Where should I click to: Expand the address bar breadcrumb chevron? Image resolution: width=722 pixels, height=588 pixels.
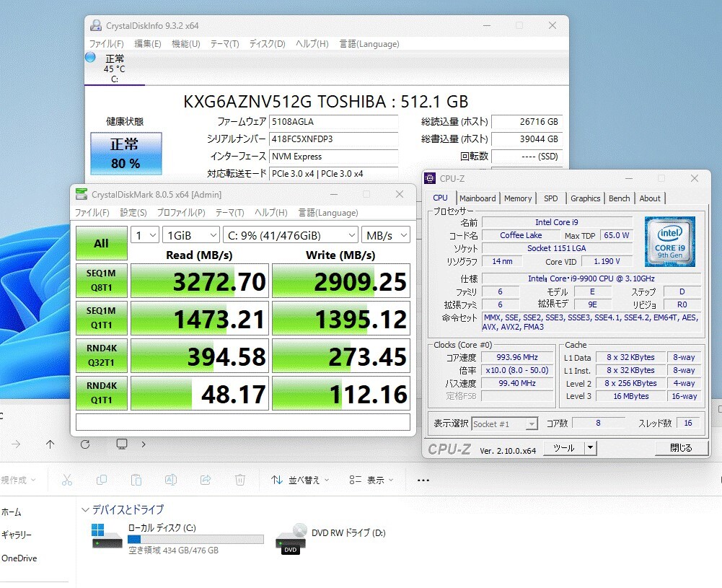pos(144,444)
